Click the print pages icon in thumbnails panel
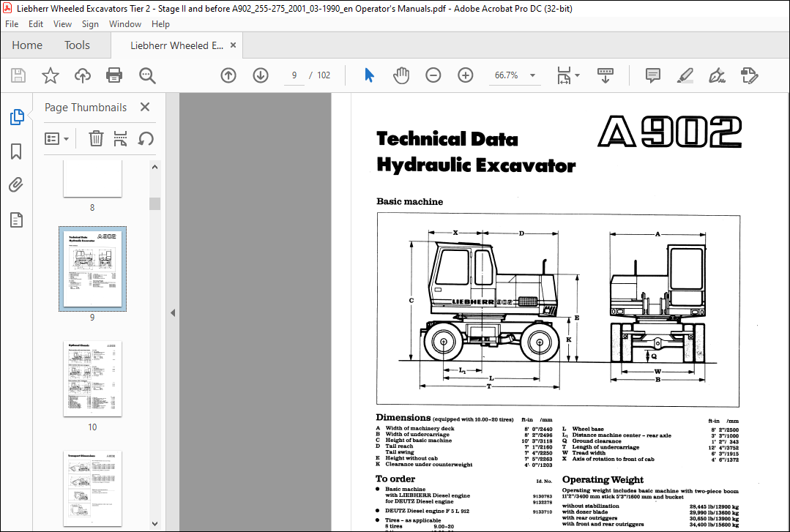Screen dimensions: 790x532 120,138
